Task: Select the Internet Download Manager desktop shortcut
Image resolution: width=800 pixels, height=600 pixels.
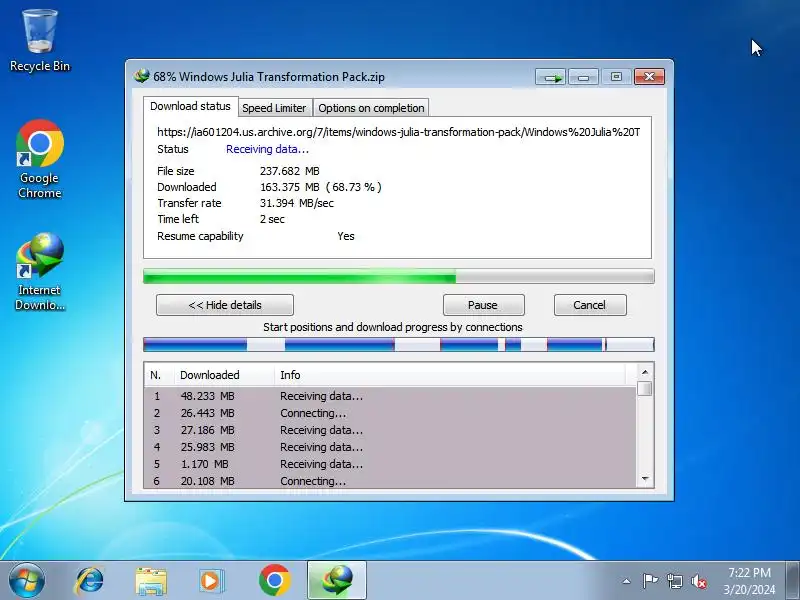Action: point(40,271)
